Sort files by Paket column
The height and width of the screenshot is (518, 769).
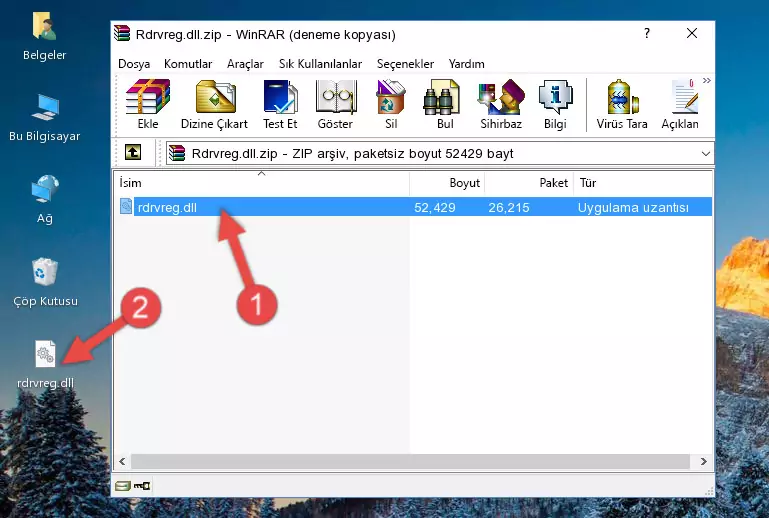(x=529, y=182)
